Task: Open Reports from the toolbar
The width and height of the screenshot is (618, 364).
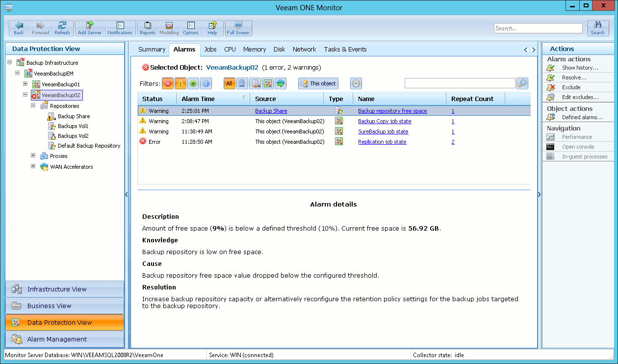Action: (x=148, y=28)
